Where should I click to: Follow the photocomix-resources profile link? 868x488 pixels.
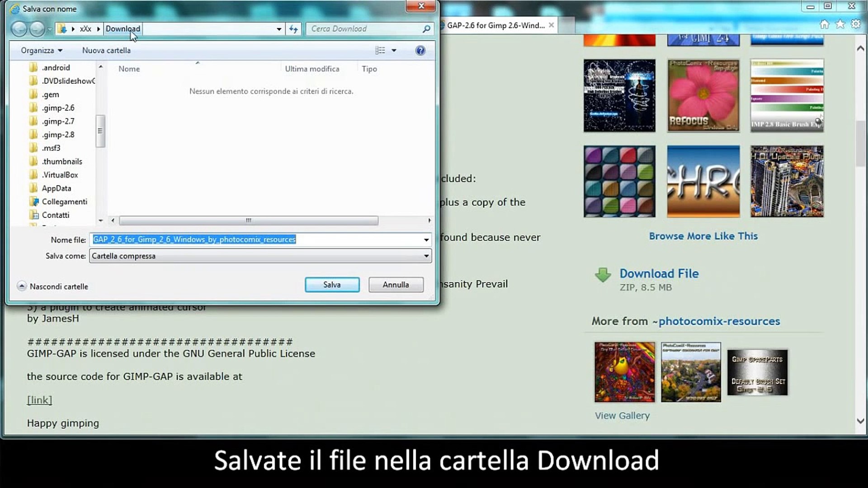(x=719, y=321)
